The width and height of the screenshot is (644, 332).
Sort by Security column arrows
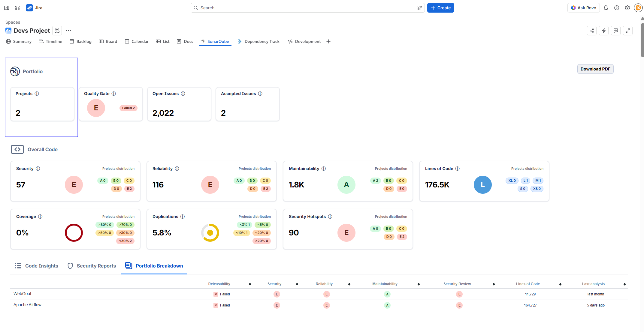coord(297,284)
